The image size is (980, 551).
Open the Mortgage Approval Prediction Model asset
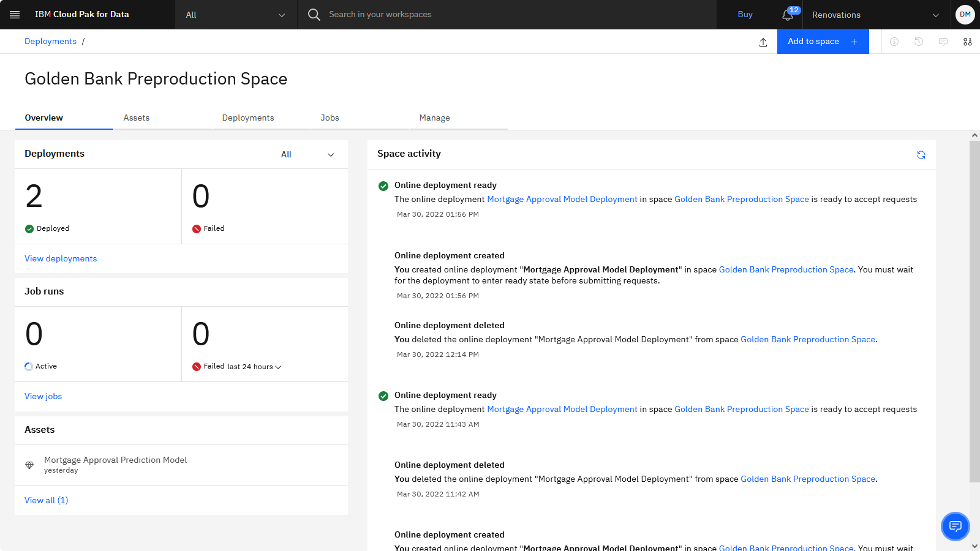pyautogui.click(x=116, y=460)
